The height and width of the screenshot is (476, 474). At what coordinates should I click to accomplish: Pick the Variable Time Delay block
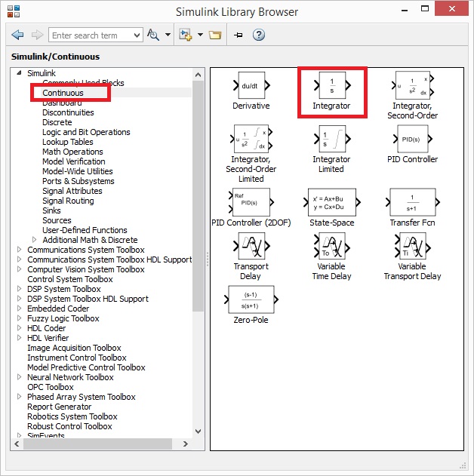tap(332, 246)
